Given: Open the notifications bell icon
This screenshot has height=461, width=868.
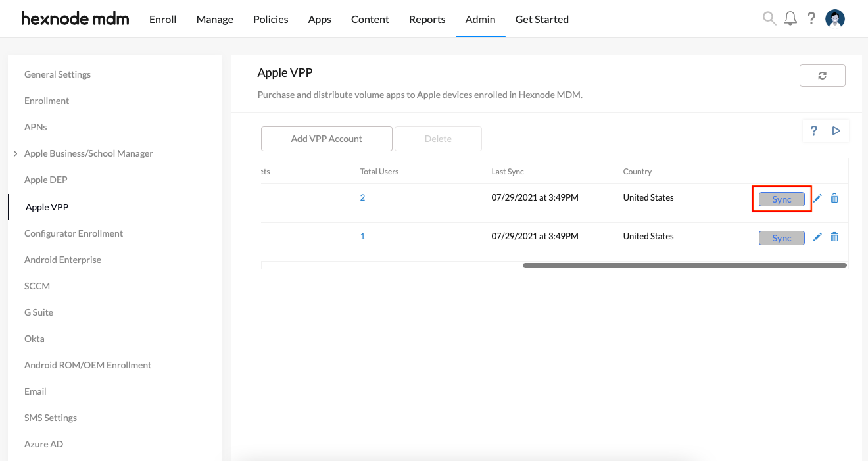Looking at the screenshot, I should click(x=790, y=18).
